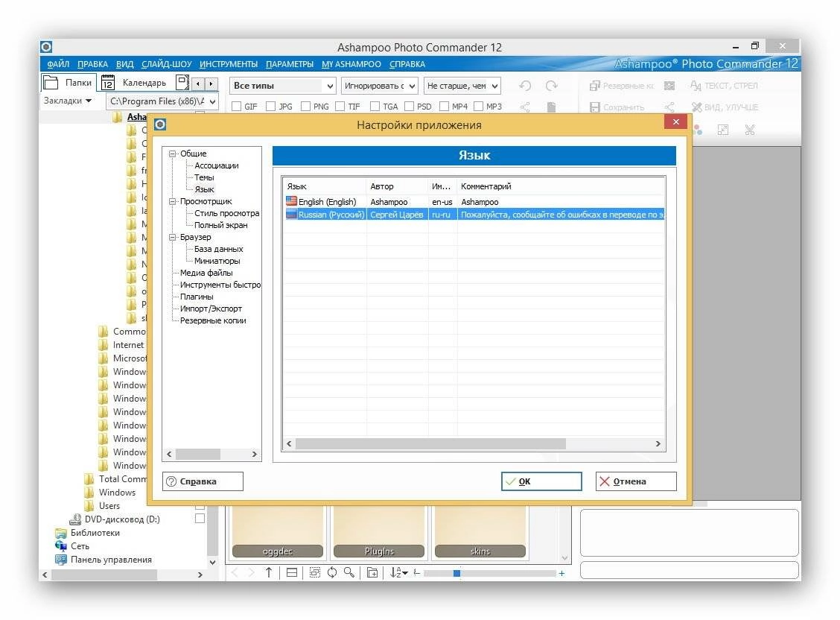Click the rotate right icon in the toolbar
This screenshot has width=840, height=620.
pos(551,86)
